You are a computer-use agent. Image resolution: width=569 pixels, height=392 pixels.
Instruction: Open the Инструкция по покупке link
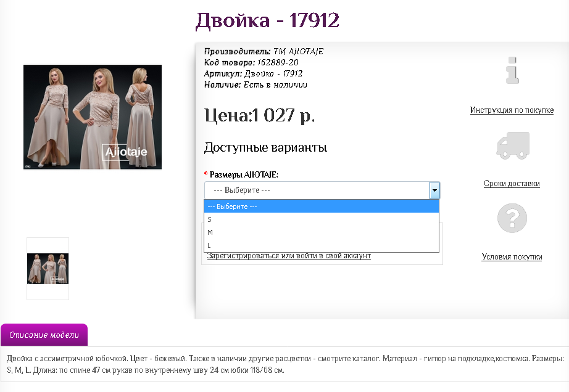[512, 110]
